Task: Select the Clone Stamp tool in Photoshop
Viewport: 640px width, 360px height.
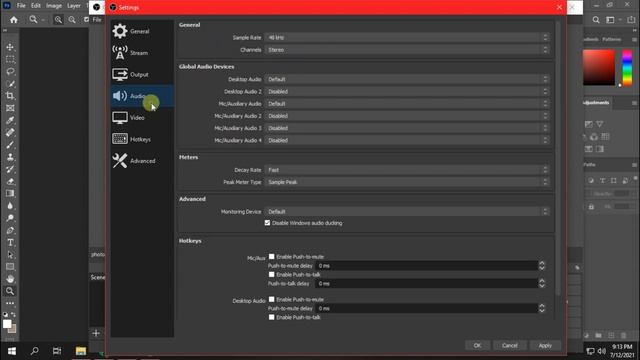Action: point(10,157)
